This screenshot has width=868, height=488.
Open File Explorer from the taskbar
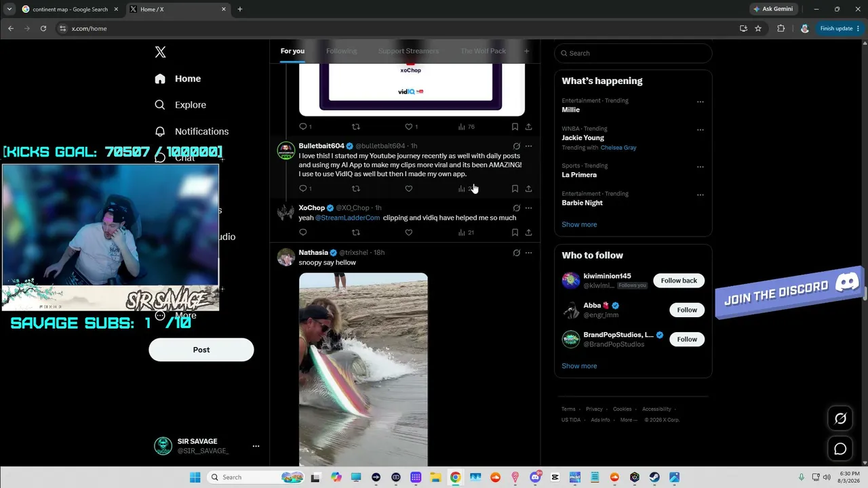click(x=435, y=477)
